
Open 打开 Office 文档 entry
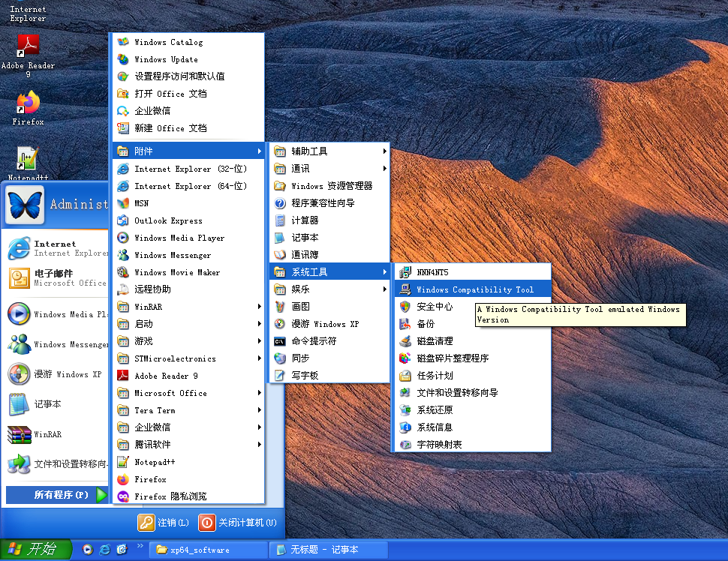(188, 94)
